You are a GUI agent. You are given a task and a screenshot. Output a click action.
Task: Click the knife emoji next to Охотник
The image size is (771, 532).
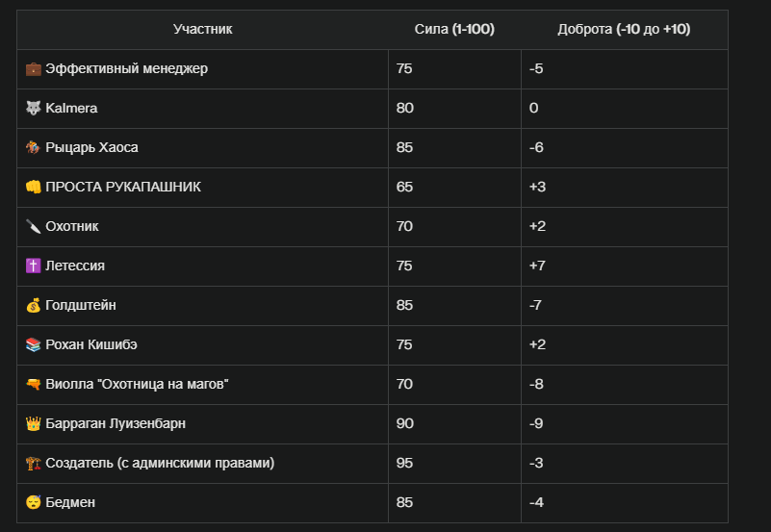pyautogui.click(x=34, y=226)
